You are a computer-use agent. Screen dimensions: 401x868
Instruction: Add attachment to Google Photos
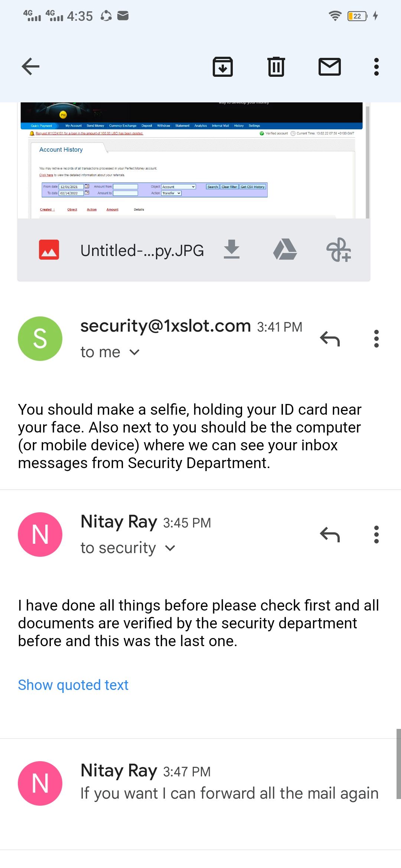(338, 250)
